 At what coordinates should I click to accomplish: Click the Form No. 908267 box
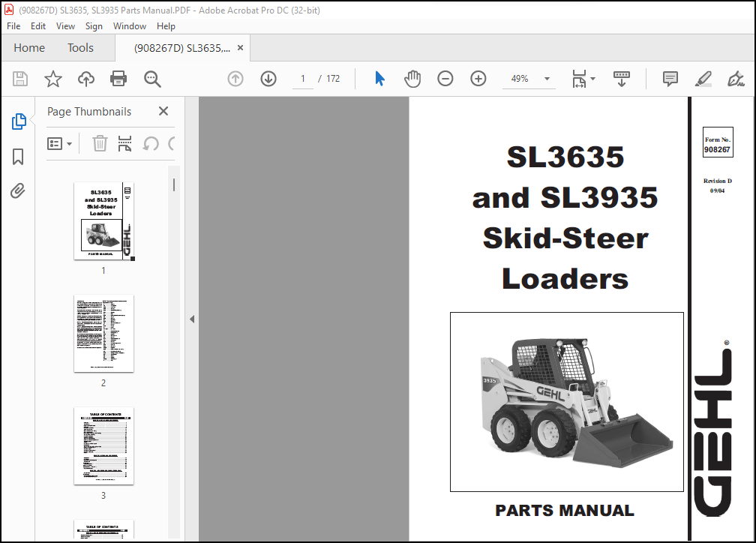point(718,142)
